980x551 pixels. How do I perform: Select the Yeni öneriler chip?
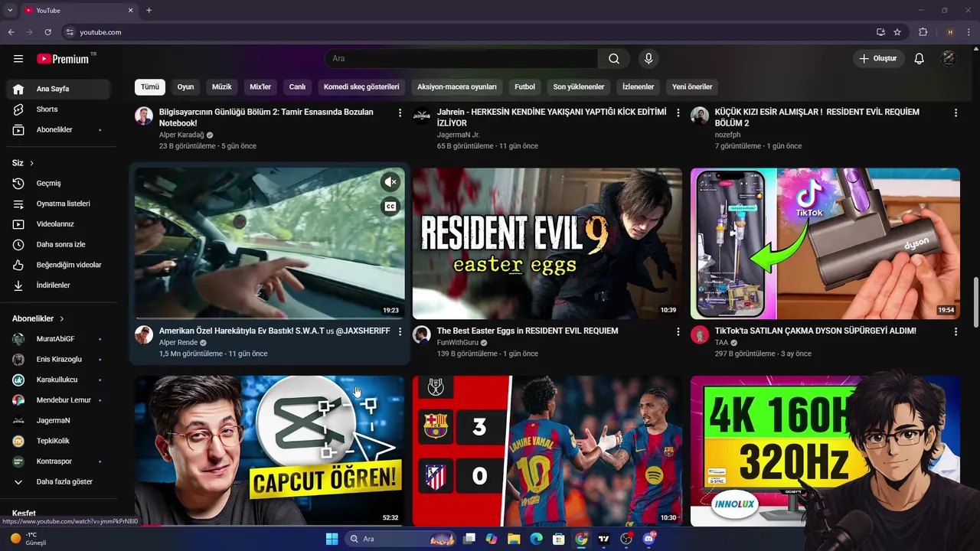click(x=692, y=87)
